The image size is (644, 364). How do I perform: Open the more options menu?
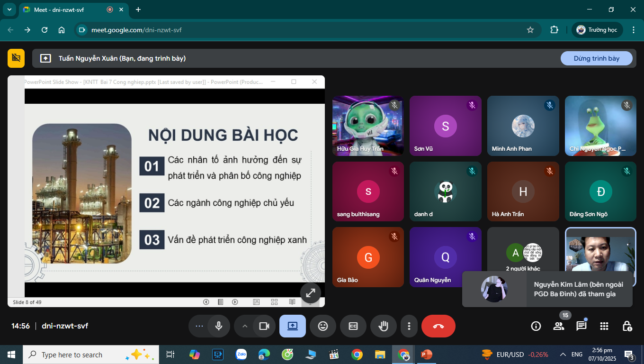pyautogui.click(x=409, y=326)
